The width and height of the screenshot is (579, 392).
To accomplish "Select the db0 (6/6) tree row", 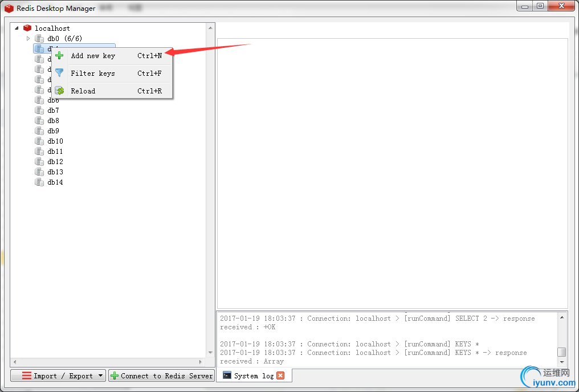I will (64, 38).
